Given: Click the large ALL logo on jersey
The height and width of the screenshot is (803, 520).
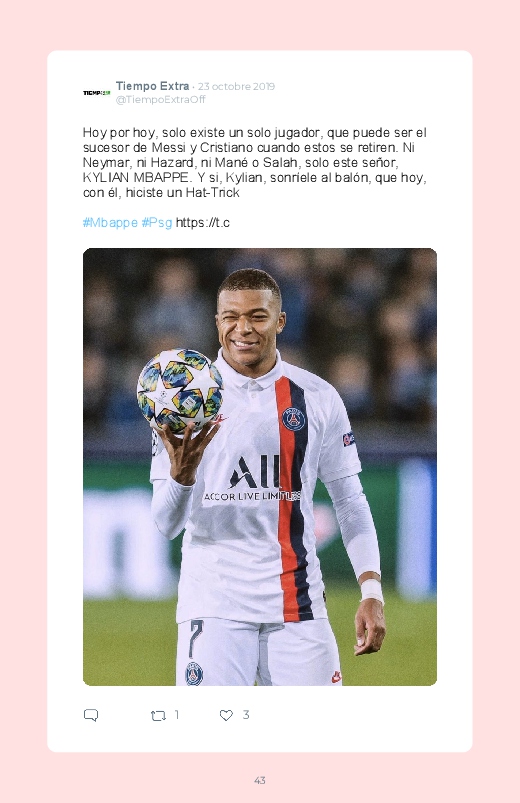Looking at the screenshot, I should tap(255, 472).
